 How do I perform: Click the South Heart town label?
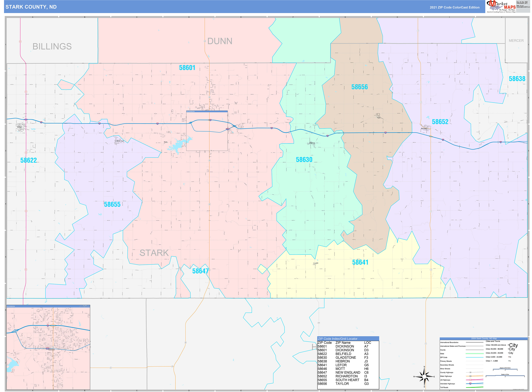120,141
